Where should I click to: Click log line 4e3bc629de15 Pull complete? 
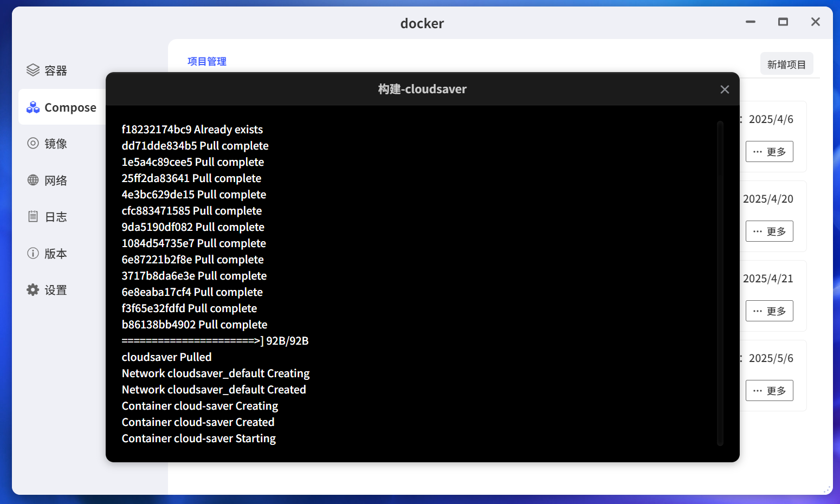tap(194, 195)
